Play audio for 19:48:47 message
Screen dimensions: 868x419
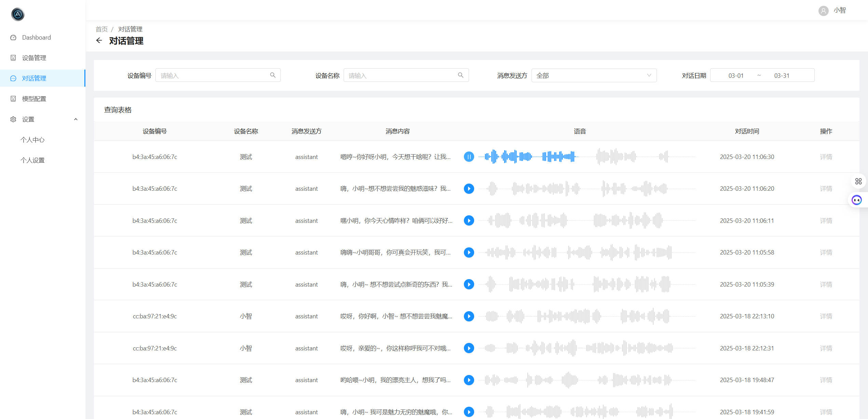point(469,380)
